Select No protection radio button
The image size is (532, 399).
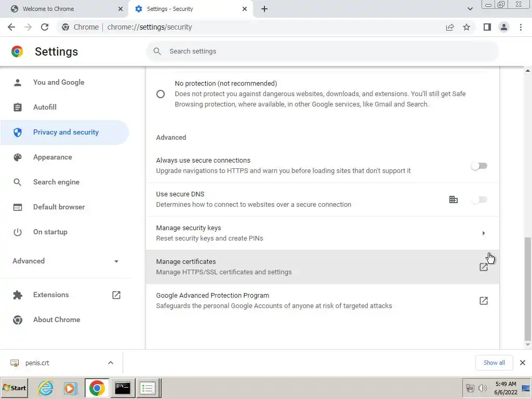point(161,94)
